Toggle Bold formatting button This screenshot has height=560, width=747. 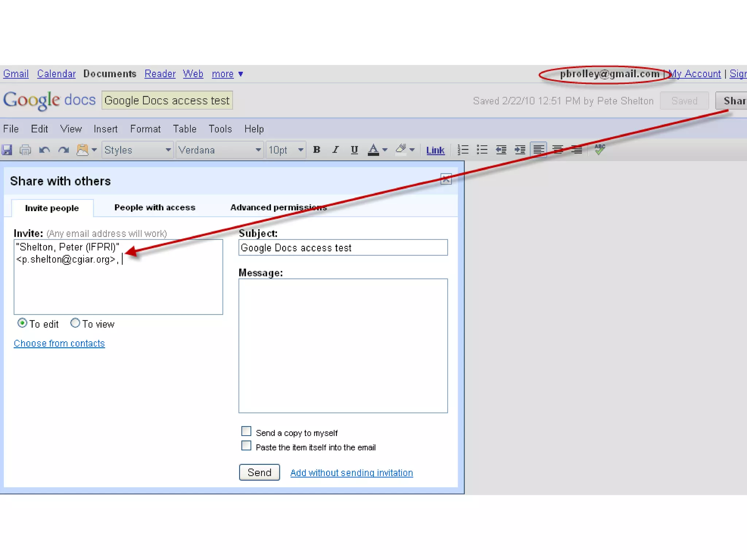click(x=317, y=150)
